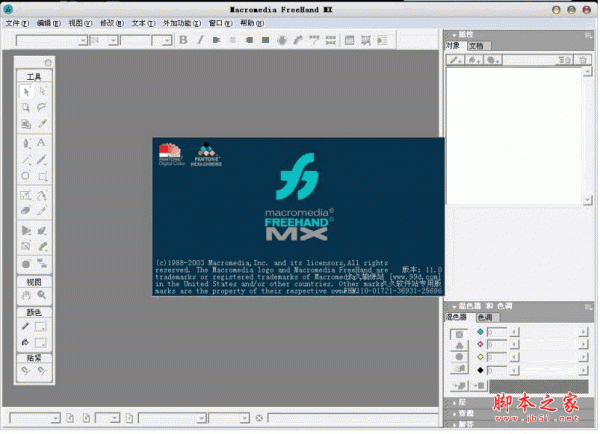Click the cyan slider right arrow
600x434 pixels.
pyautogui.click(x=582, y=332)
